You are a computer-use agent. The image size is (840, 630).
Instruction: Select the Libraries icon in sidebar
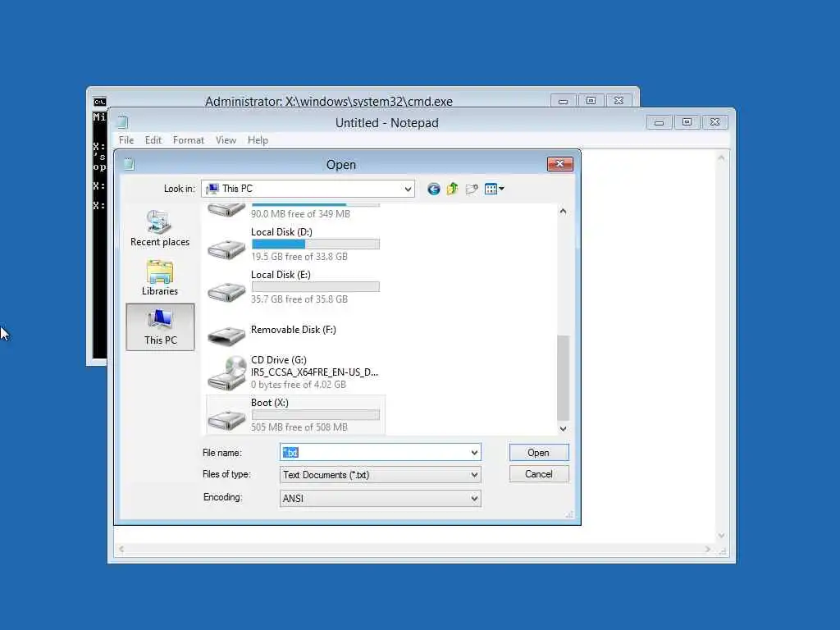click(160, 272)
